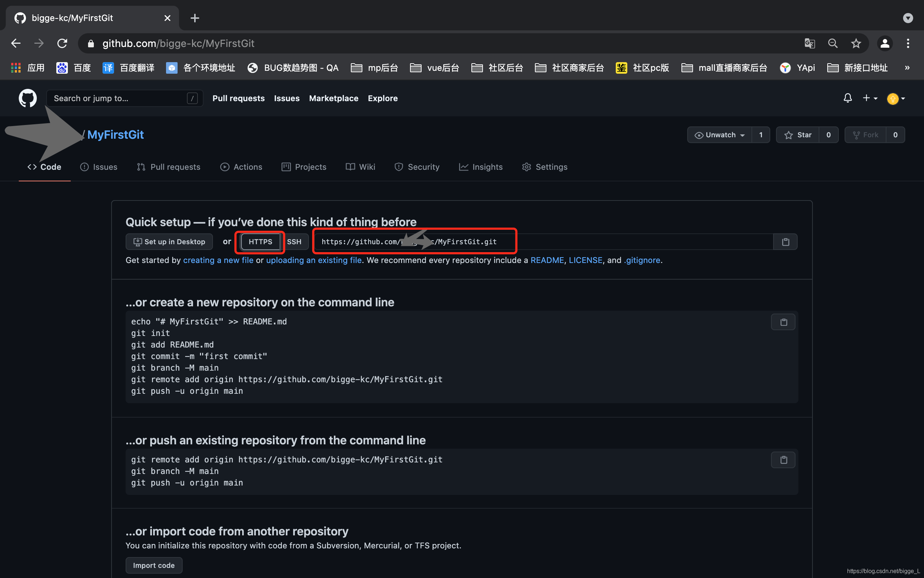Click the repository URL text field
Viewport: 924px width, 578px height.
[544, 242]
